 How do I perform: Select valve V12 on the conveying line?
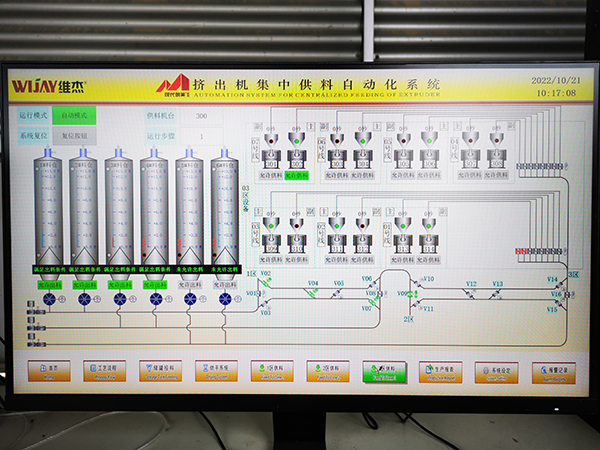(x=472, y=292)
